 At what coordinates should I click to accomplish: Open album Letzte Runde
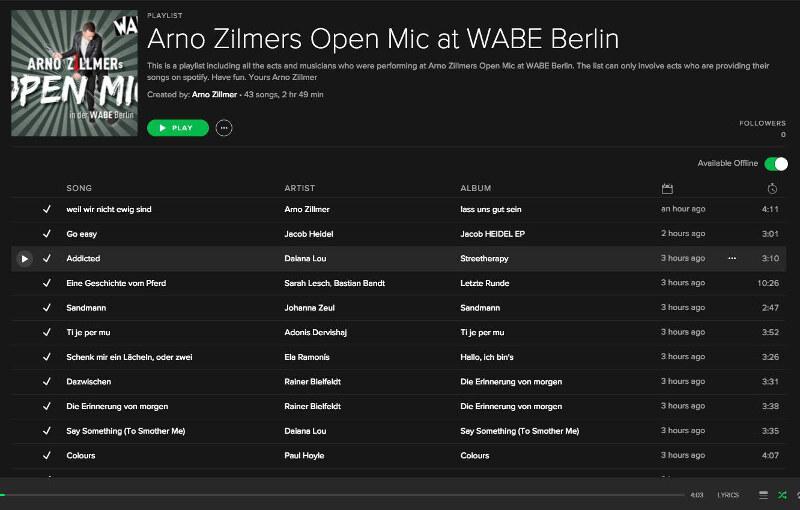click(x=485, y=283)
